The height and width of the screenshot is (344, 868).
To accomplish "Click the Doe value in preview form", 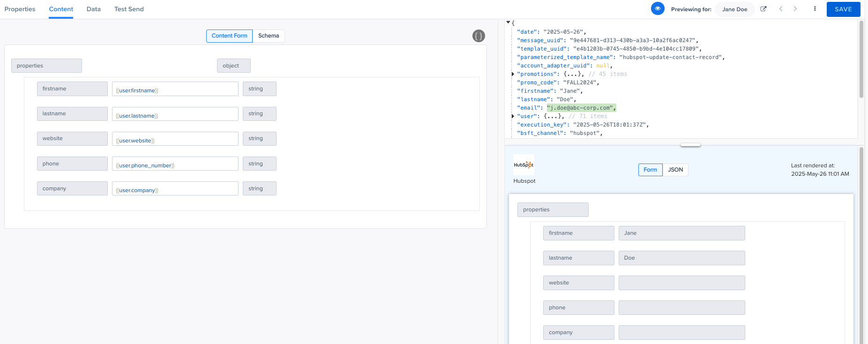I will 681,258.
